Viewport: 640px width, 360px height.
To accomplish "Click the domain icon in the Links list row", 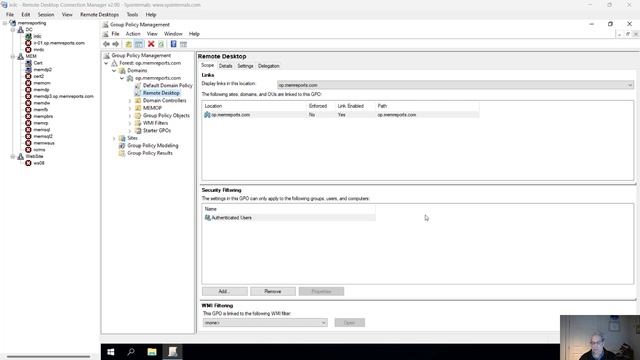I will (207, 115).
